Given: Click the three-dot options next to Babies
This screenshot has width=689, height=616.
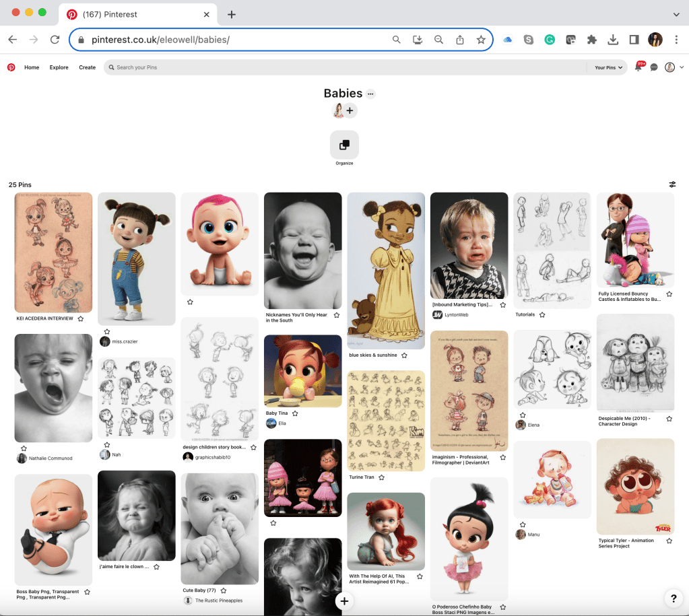Looking at the screenshot, I should pos(370,94).
